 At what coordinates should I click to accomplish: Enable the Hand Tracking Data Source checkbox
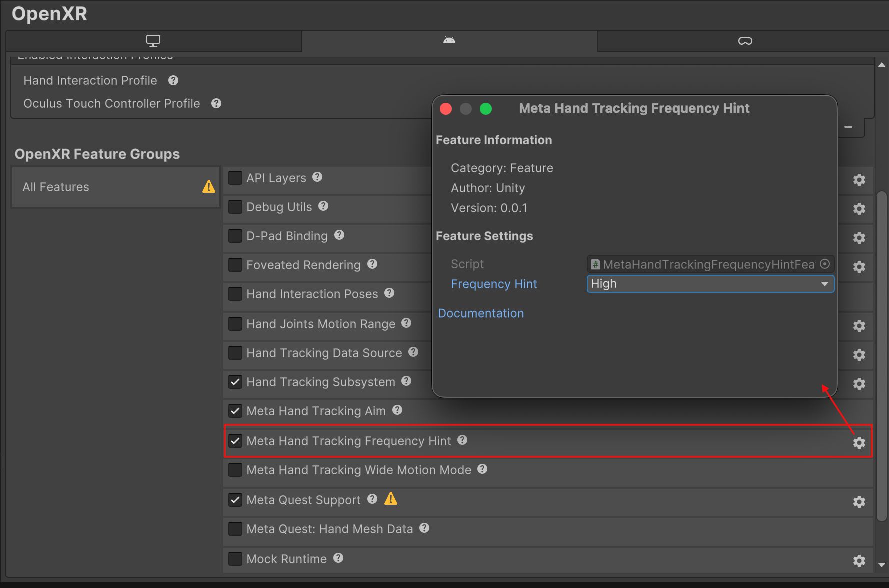pos(235,353)
